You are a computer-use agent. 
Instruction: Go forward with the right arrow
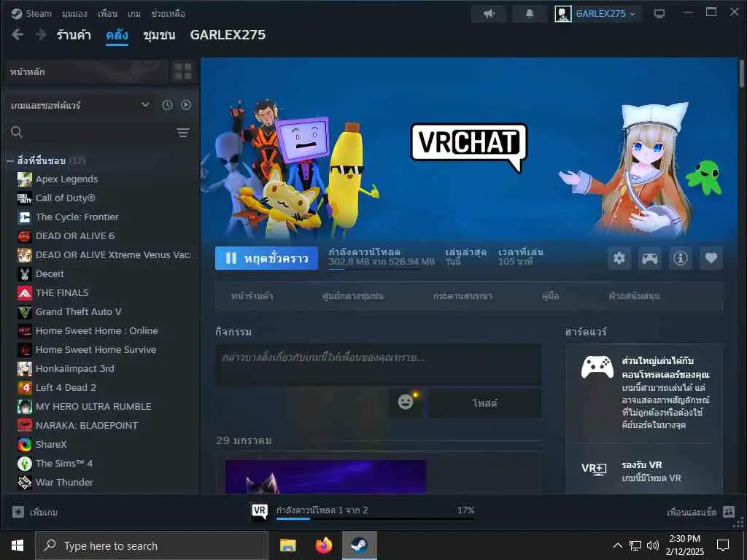[41, 34]
